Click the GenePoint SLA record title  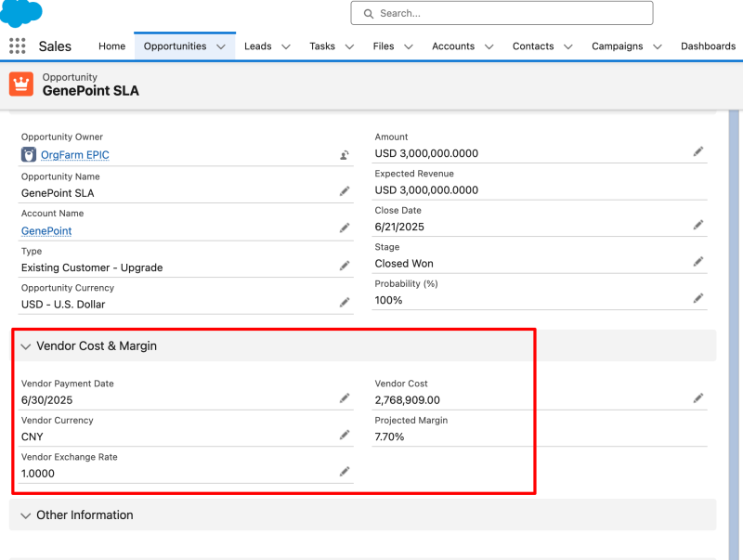click(90, 91)
